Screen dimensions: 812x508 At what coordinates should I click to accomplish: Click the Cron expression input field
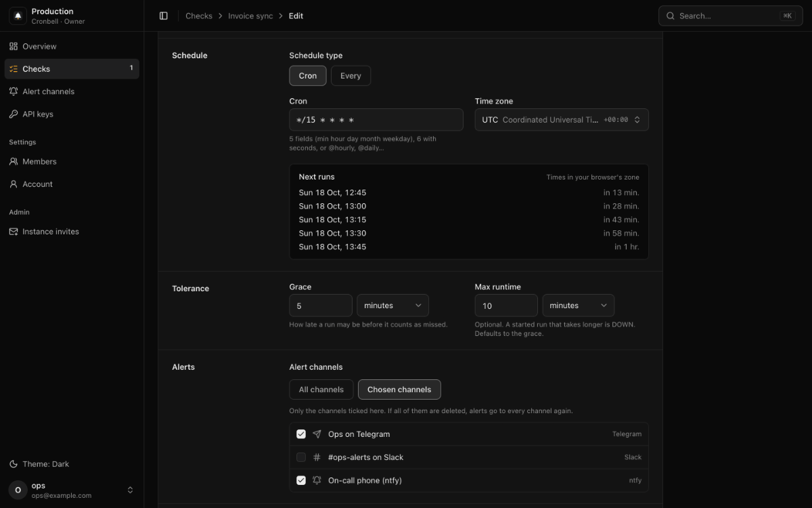(x=376, y=120)
